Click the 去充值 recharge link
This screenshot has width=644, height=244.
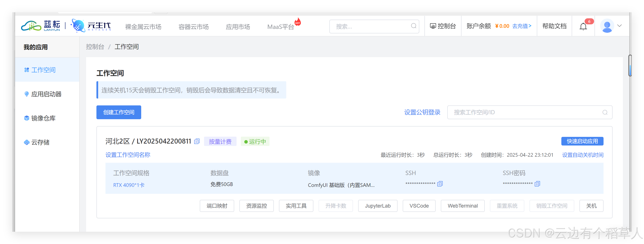pyautogui.click(x=522, y=26)
